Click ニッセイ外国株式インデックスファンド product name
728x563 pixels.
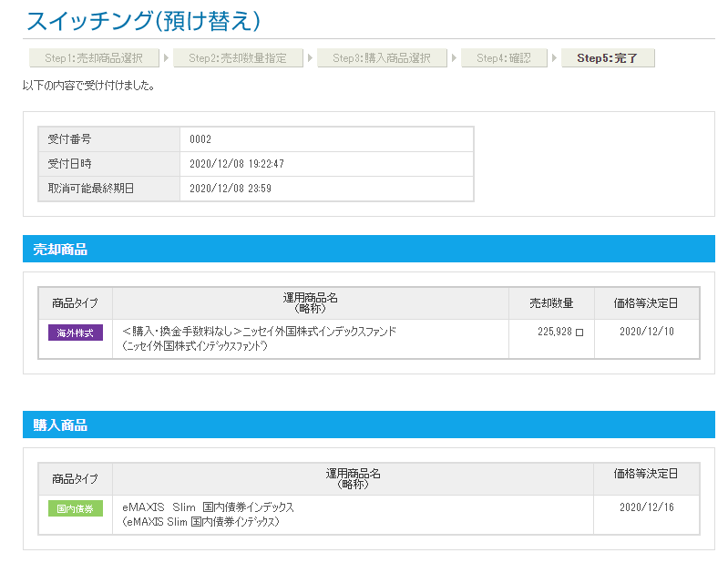(x=260, y=332)
